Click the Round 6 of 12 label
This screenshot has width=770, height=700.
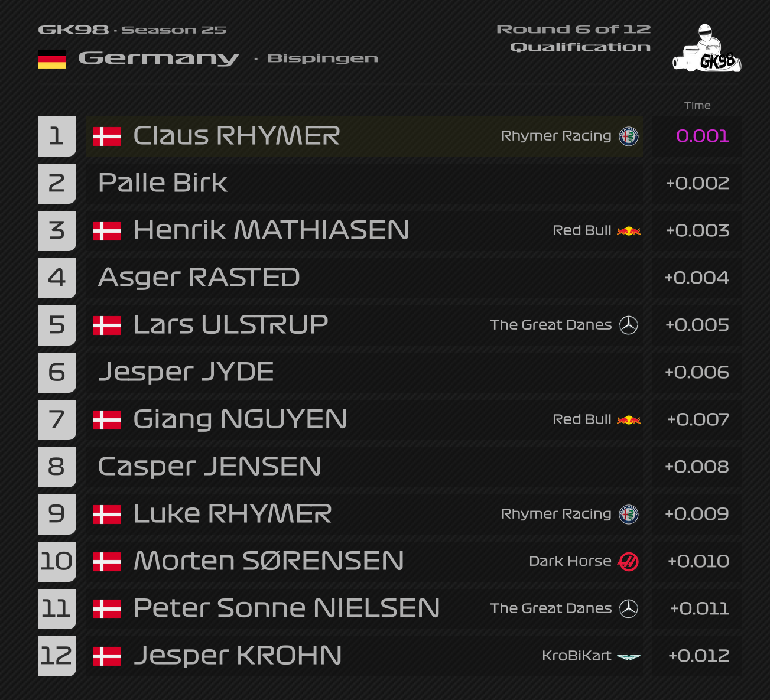click(x=573, y=30)
